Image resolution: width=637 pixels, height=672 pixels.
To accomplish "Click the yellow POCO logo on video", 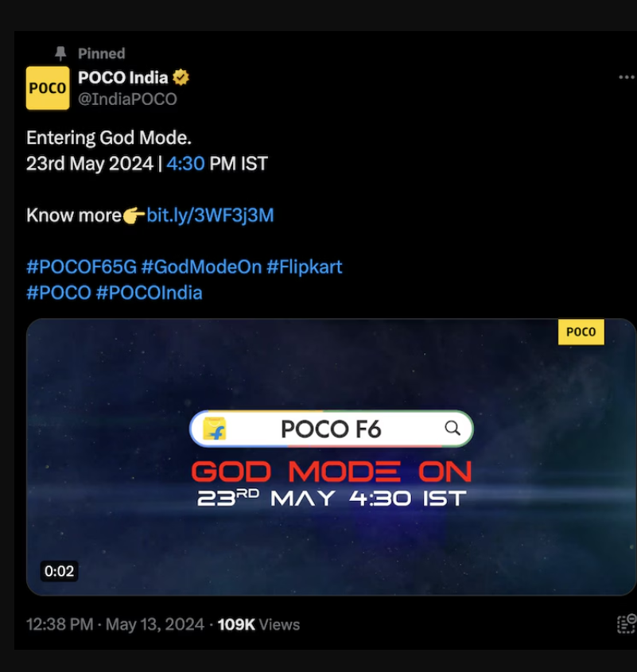I will coord(581,332).
